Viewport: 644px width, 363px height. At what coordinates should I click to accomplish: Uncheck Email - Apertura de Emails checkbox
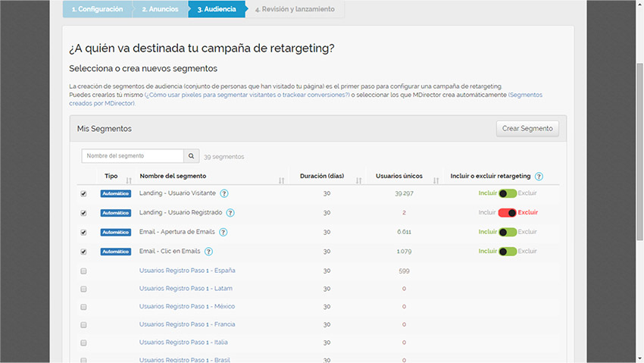click(84, 233)
